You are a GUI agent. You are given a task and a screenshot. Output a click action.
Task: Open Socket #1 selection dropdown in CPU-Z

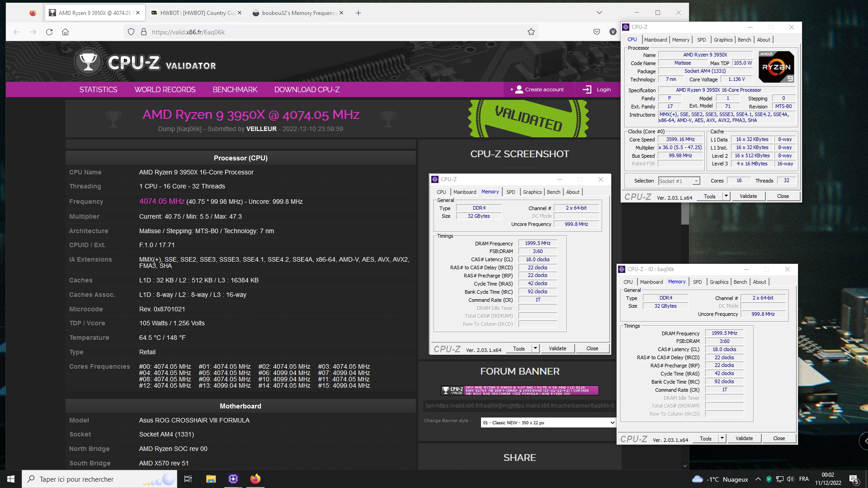(x=679, y=181)
